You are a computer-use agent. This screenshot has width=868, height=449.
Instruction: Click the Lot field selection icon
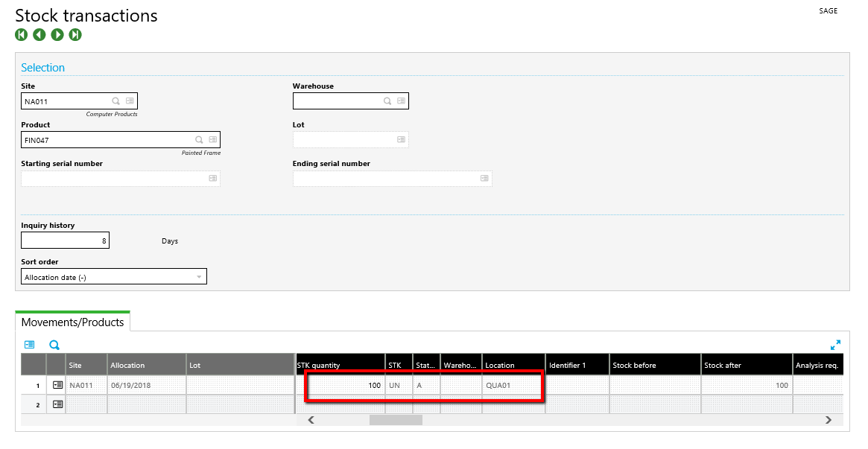click(401, 140)
